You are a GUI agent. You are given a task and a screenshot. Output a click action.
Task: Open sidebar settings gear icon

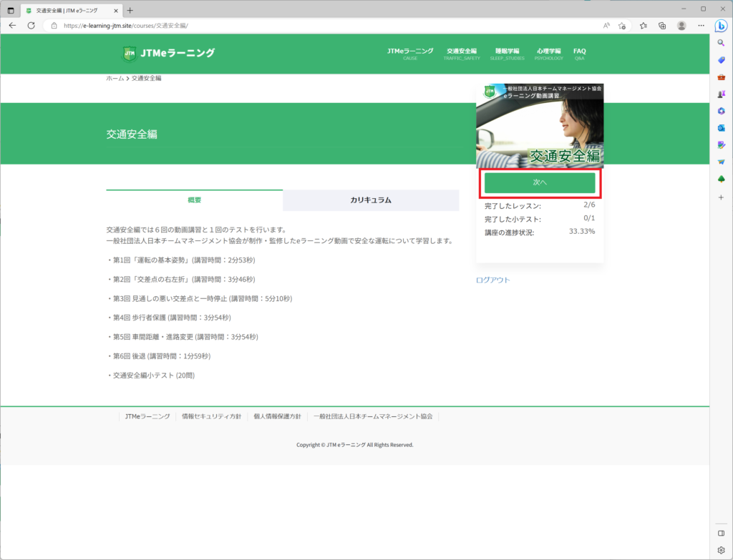click(721, 550)
